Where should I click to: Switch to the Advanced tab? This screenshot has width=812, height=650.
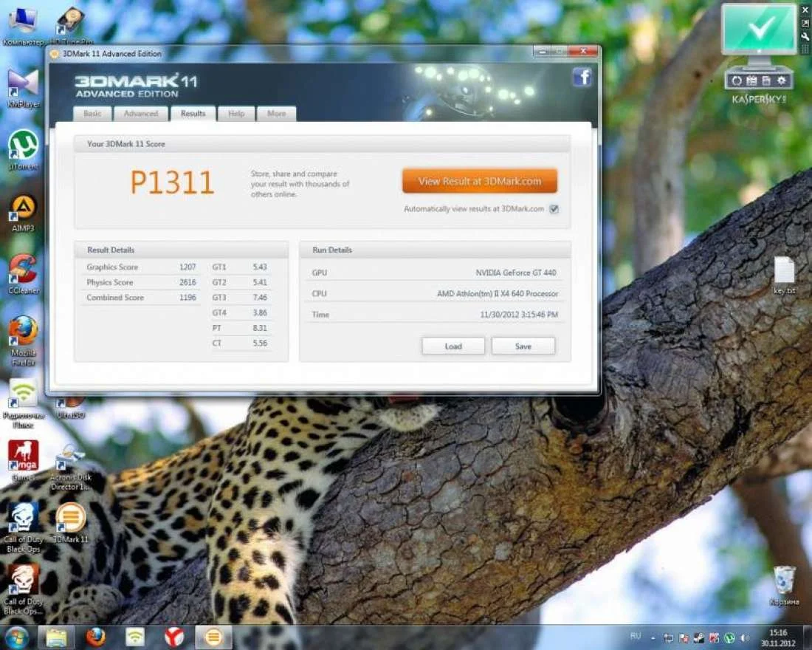click(141, 114)
